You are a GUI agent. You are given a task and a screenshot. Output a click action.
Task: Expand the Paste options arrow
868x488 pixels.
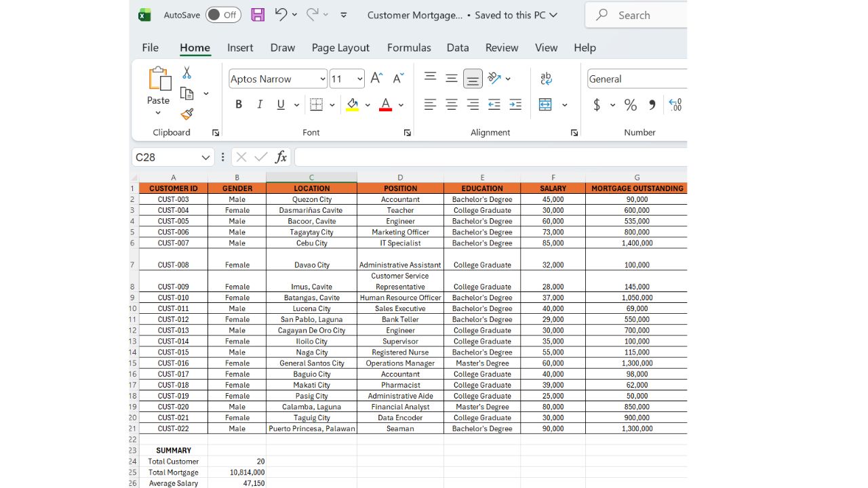tap(158, 113)
